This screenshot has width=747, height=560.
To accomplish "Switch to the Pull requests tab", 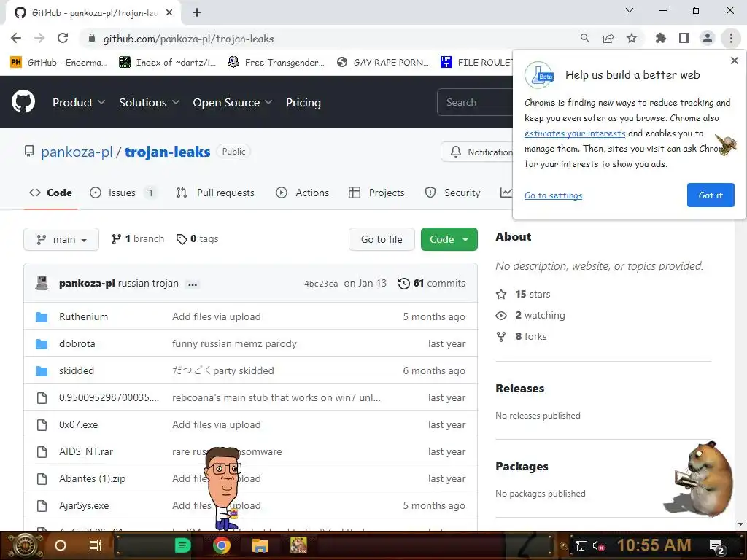I will 215,192.
